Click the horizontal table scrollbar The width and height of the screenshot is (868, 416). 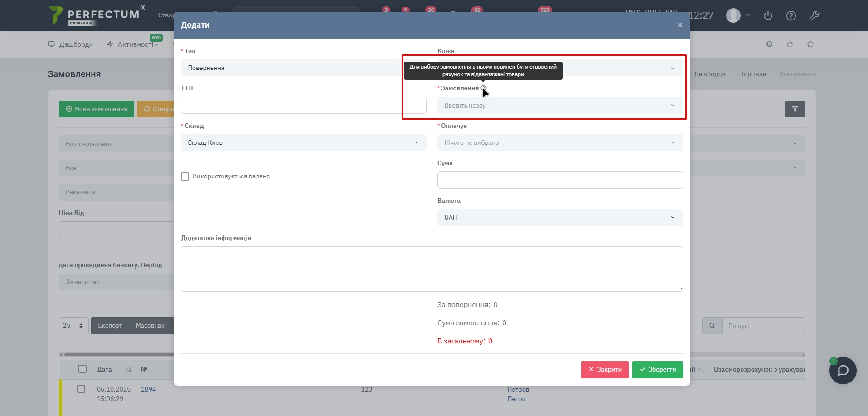coord(118,355)
